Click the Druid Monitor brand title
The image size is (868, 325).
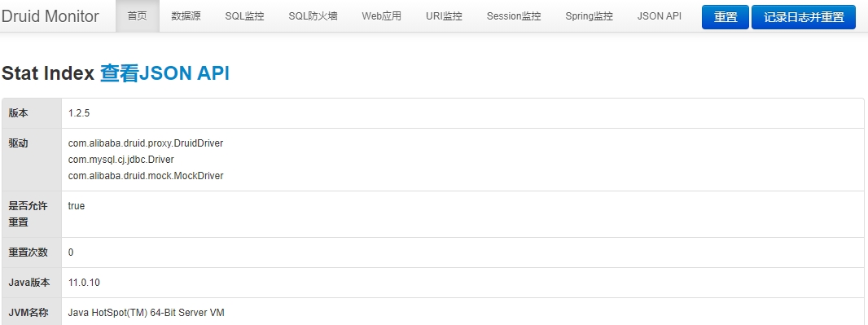click(x=50, y=16)
